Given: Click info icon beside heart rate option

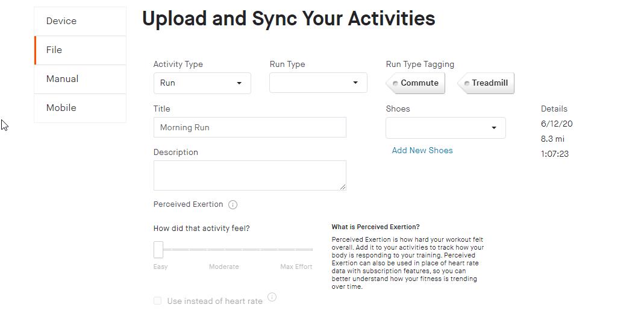Looking at the screenshot, I should 272,297.
